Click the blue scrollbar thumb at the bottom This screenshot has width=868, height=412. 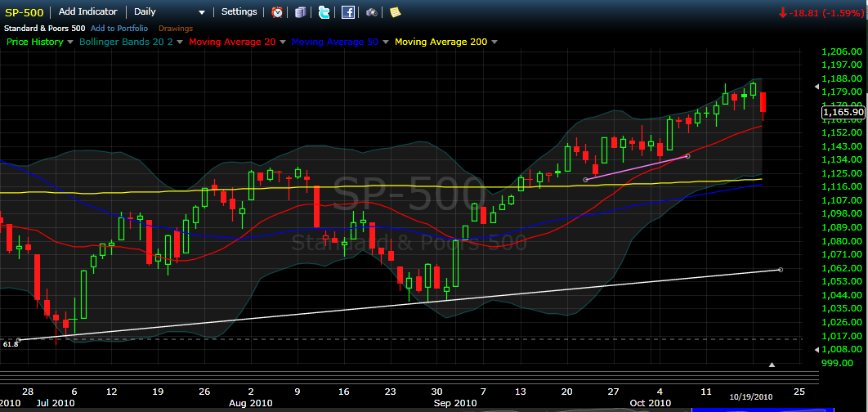pos(763,410)
